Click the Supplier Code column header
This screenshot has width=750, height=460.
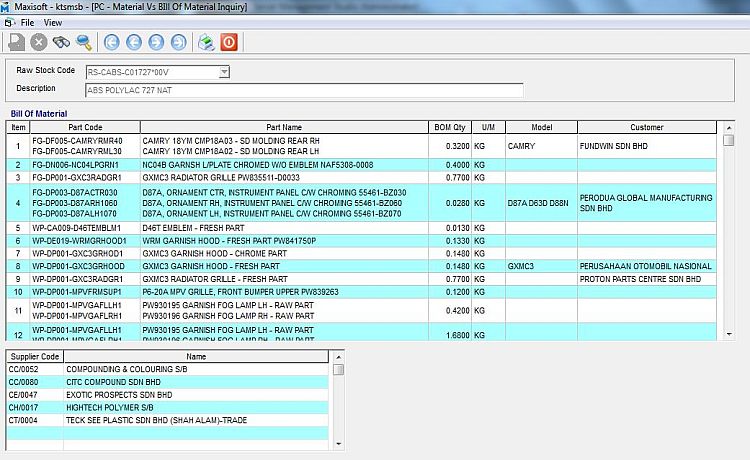(35, 356)
